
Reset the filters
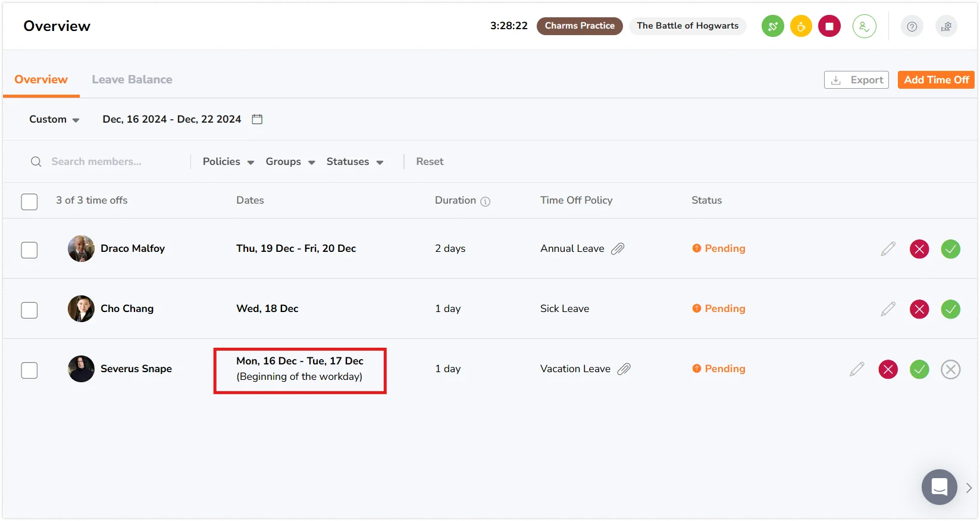(430, 161)
